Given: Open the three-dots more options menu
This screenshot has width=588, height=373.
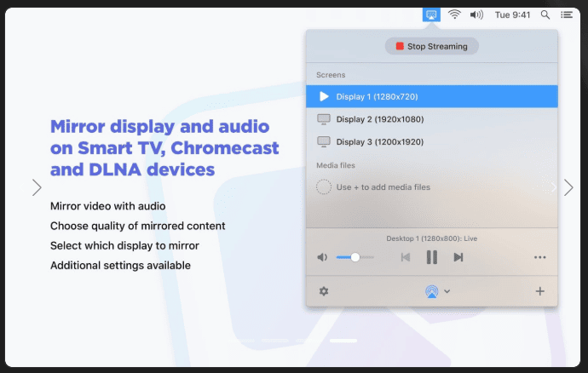Looking at the screenshot, I should coord(539,257).
